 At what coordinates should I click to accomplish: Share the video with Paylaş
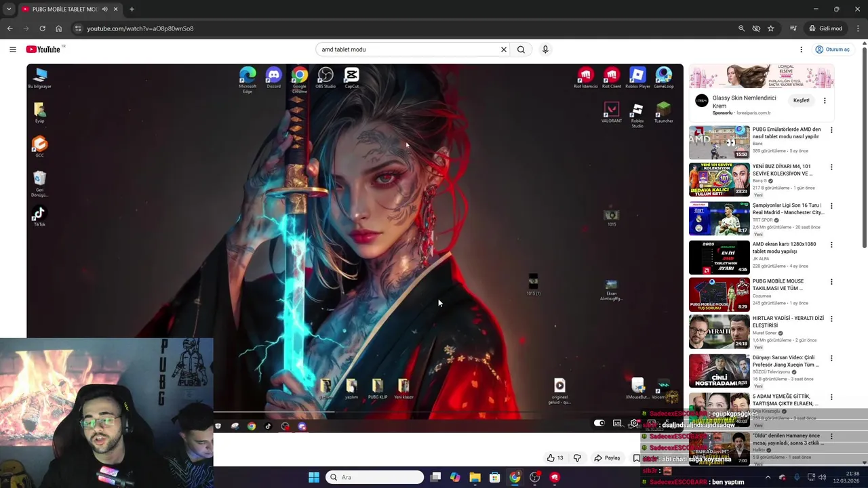pyautogui.click(x=607, y=457)
